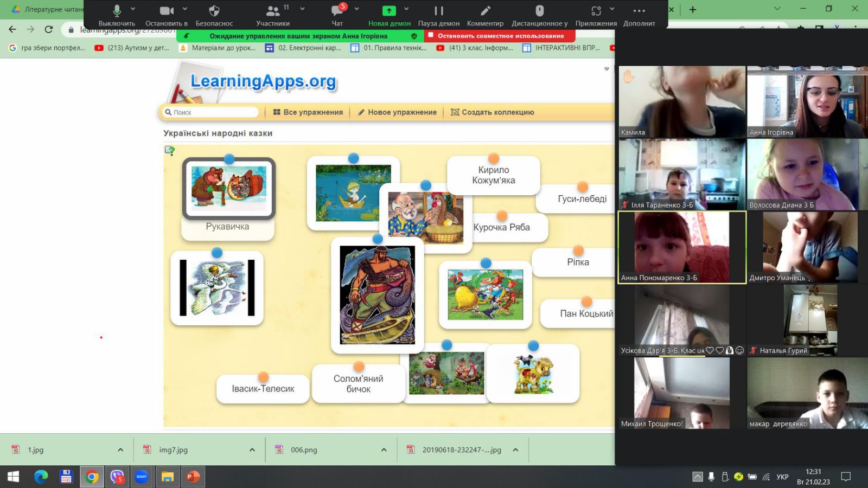868x488 pixels.
Task: Open bookmark 'ІНТЕРАКТИВНІ ВПР...'
Action: tap(561, 48)
